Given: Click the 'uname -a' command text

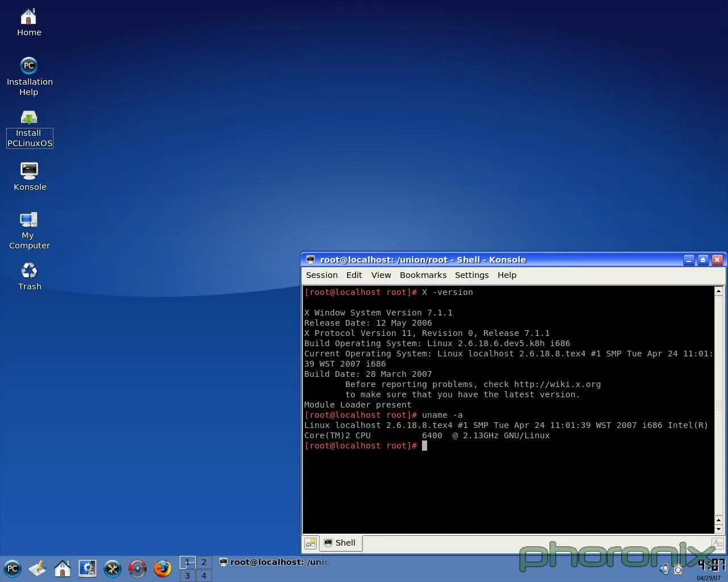Looking at the screenshot, I should coord(442,415).
